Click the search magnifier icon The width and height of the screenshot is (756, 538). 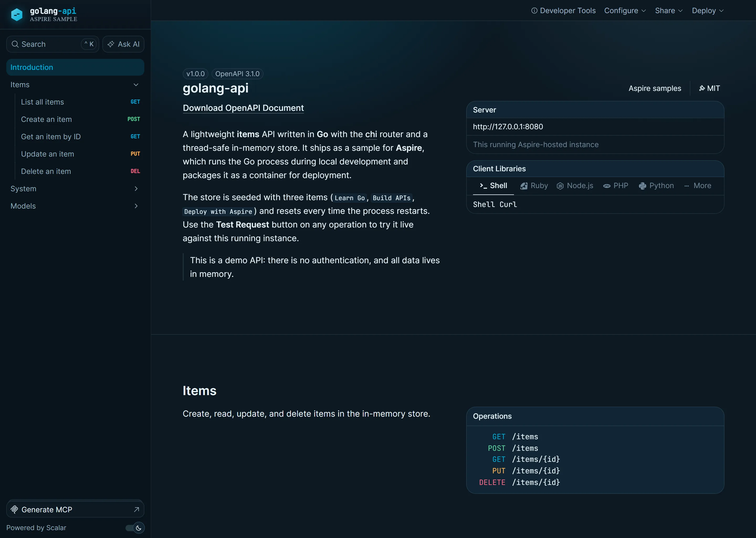pos(15,44)
